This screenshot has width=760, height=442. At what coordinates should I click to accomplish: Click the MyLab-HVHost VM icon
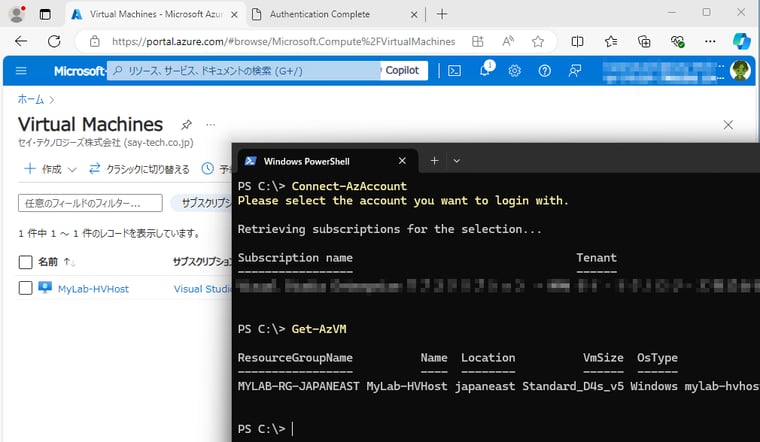tap(45, 288)
